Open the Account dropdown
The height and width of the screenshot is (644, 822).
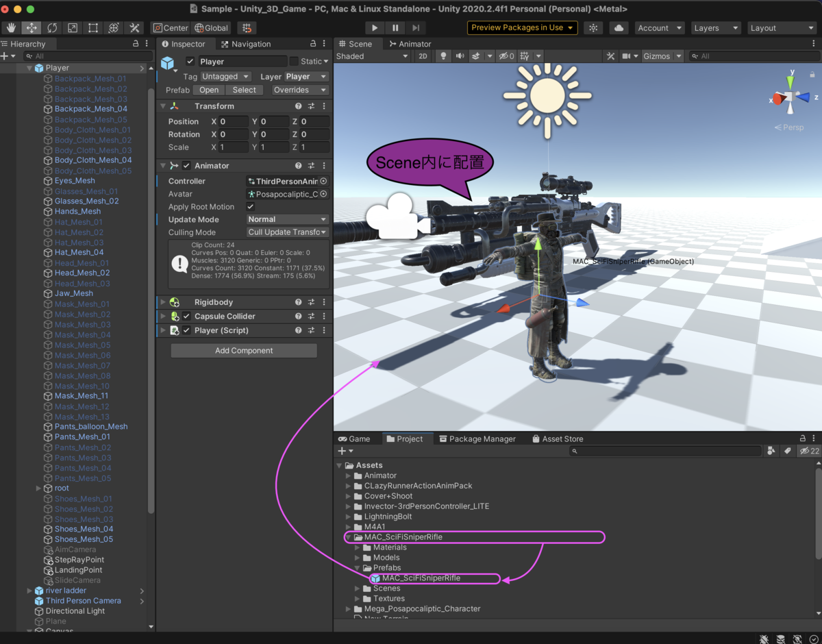[x=660, y=28]
